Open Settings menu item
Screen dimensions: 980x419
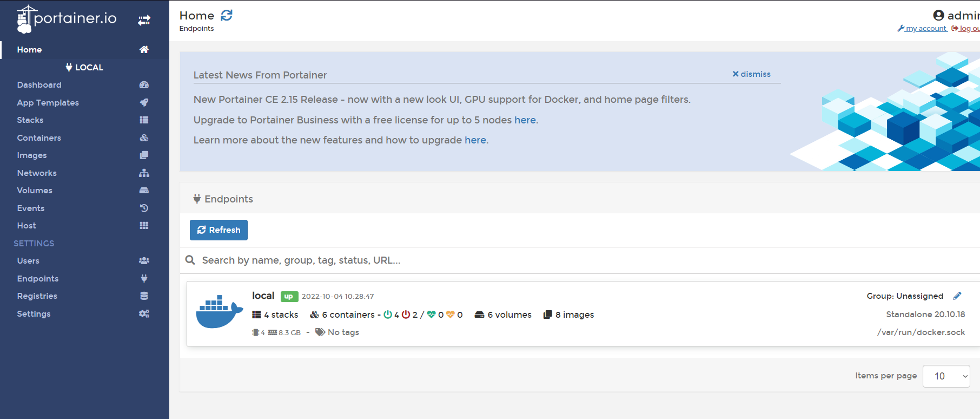coord(34,313)
